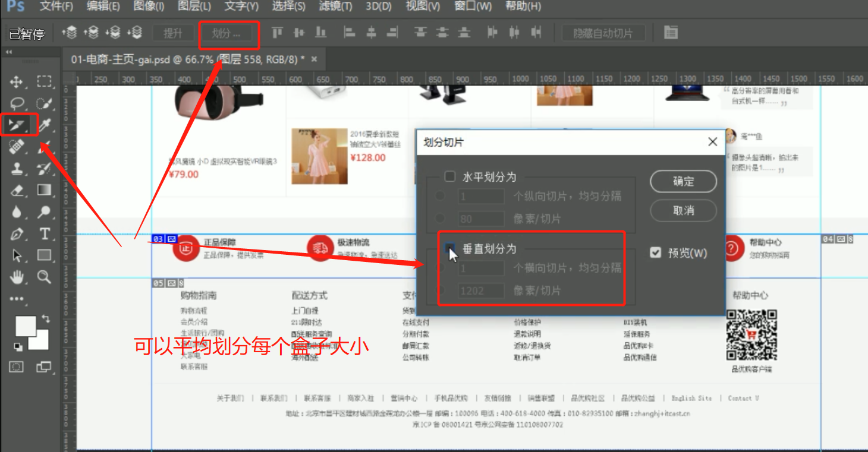Select the Horizontal Type tool
The image size is (868, 452).
click(44, 234)
